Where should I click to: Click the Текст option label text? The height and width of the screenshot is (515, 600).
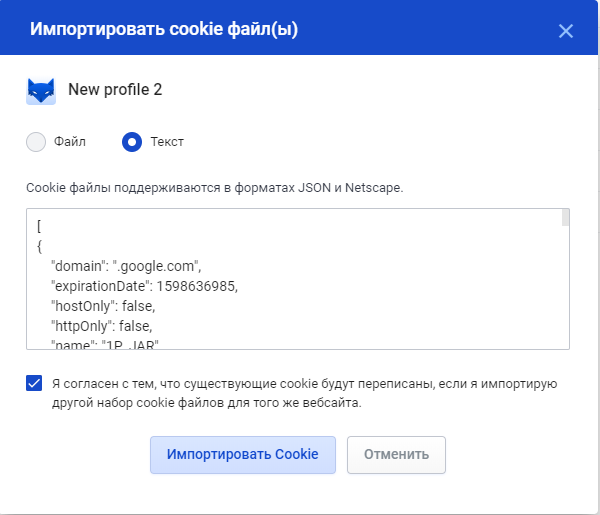[167, 142]
